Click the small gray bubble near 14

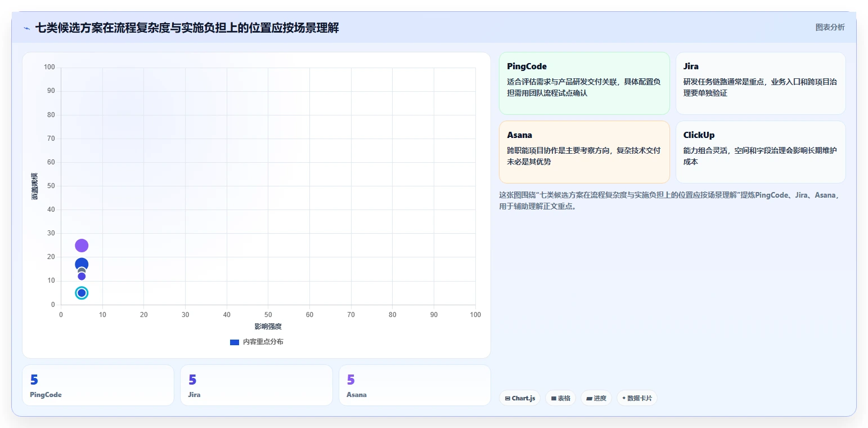(82, 270)
